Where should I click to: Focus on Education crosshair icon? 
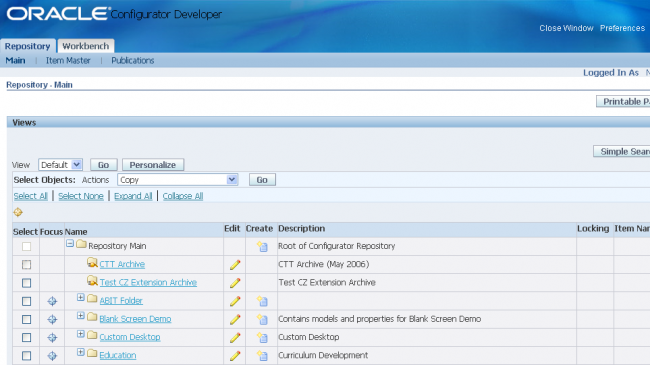pos(52,356)
